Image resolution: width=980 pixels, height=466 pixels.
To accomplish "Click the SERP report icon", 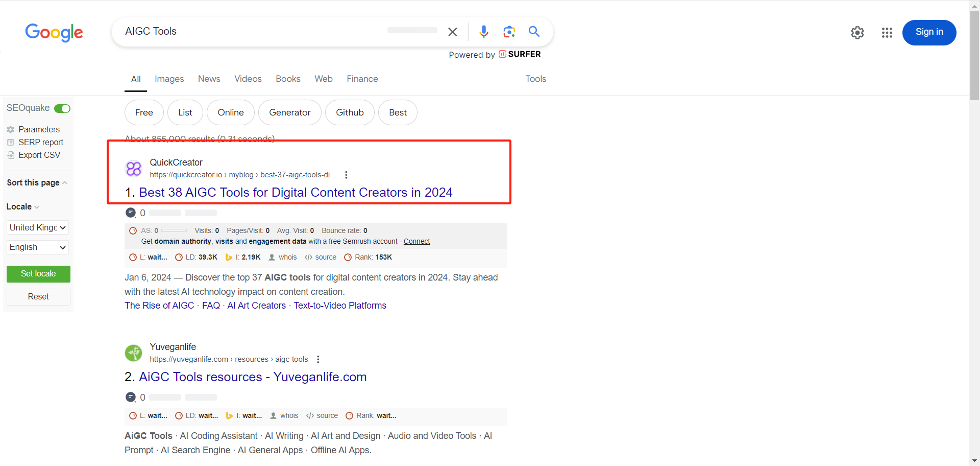I will pyautogui.click(x=11, y=143).
